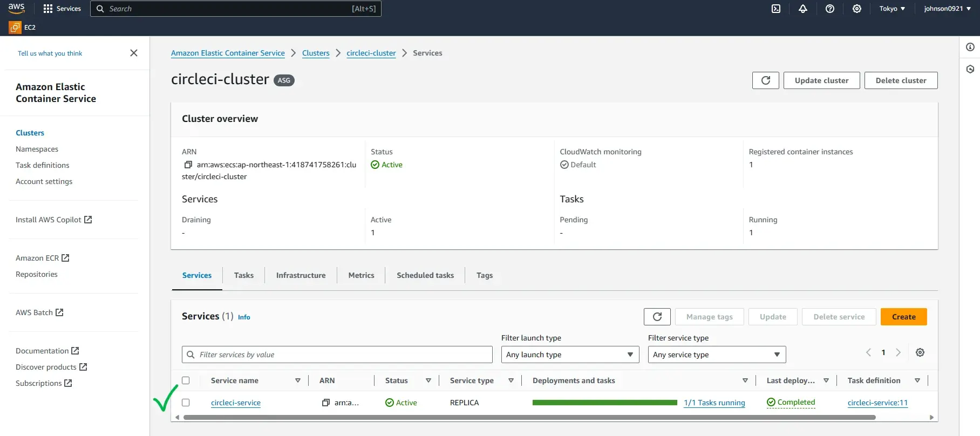Open the help question mark menu
This screenshot has height=436, width=980.
tap(830, 9)
